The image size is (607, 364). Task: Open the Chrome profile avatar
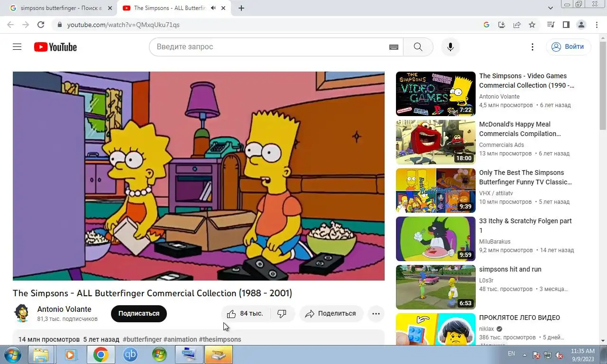pyautogui.click(x=581, y=25)
